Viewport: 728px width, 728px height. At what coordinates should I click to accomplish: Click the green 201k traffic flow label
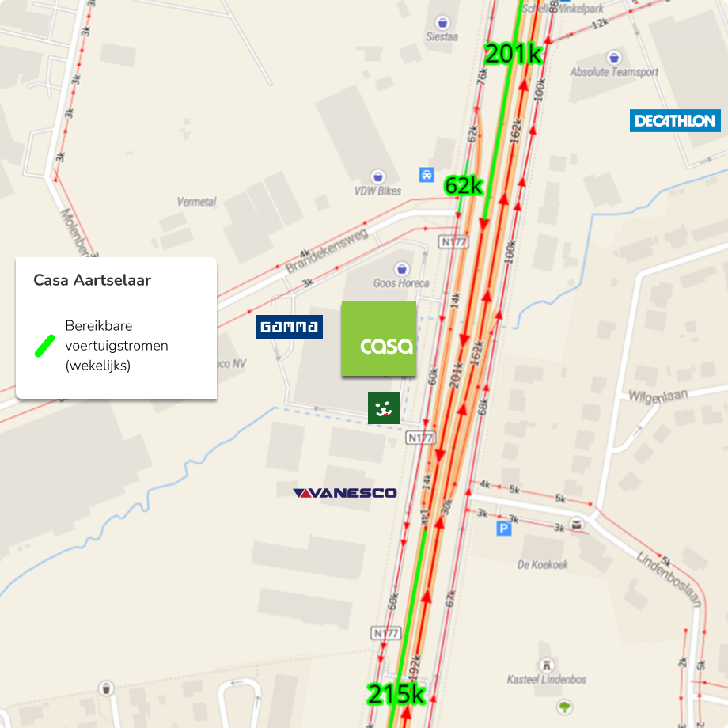513,54
